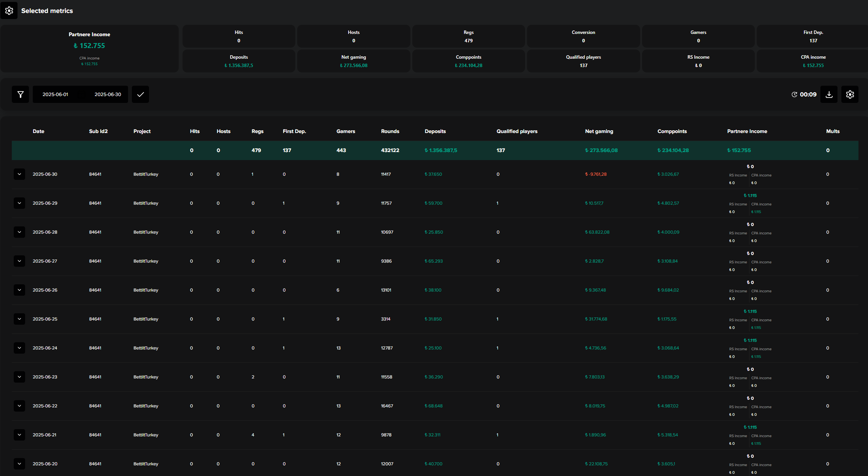Expand the 2025-06-24 row
Screen dimensions: 868x476
19,348
